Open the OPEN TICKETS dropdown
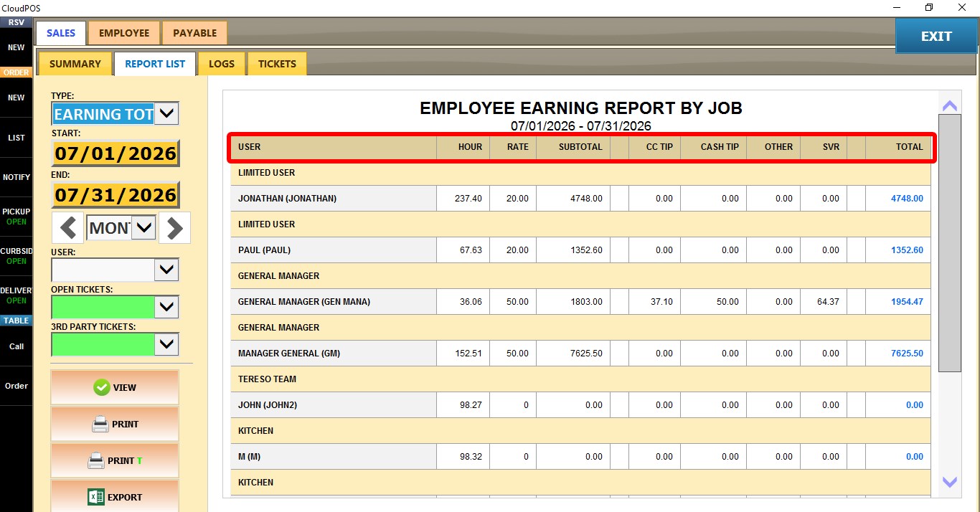The image size is (980, 512). (x=166, y=307)
